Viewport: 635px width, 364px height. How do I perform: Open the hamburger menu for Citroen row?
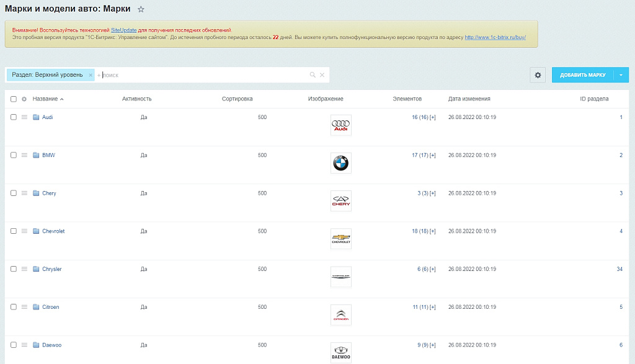[x=24, y=307]
